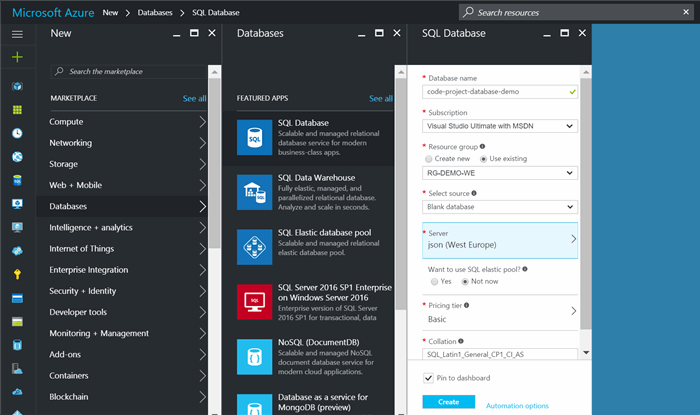Click the SQL elastic pool info icon
The width and height of the screenshot is (700, 415).
pos(525,269)
